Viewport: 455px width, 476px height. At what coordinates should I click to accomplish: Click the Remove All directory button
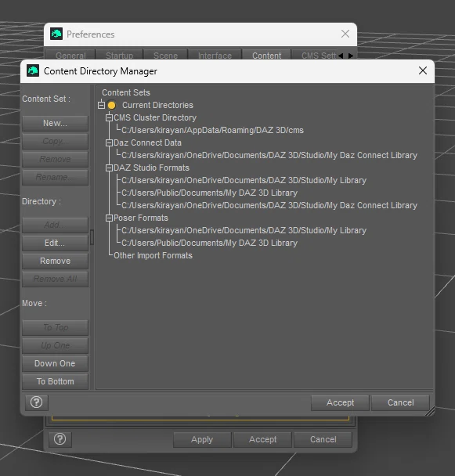coord(55,279)
